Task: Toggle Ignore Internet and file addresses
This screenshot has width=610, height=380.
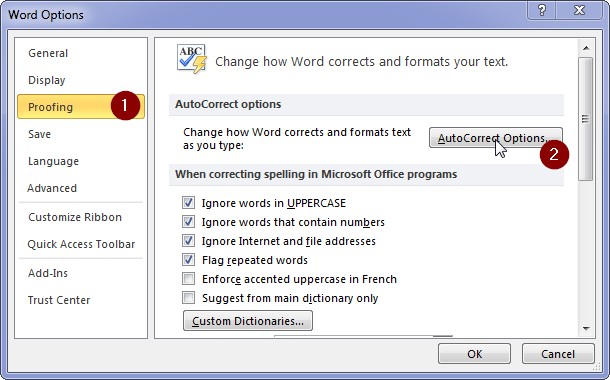Action: click(x=189, y=241)
